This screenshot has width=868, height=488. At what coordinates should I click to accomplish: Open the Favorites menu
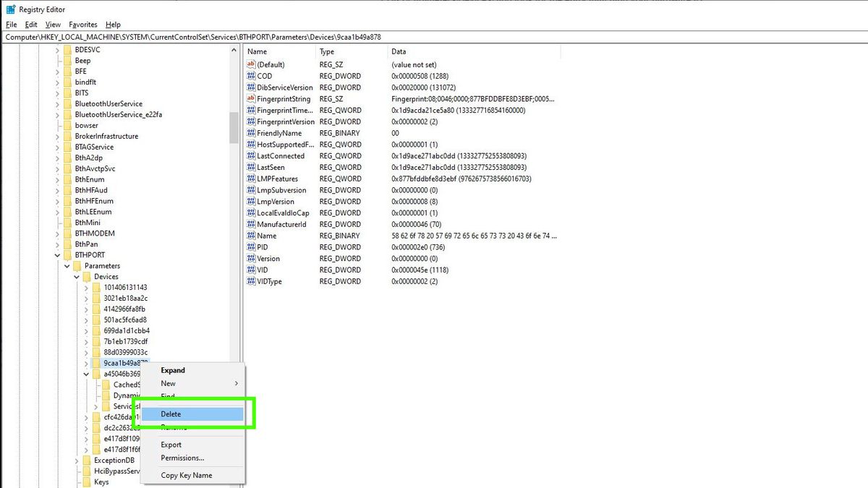pos(82,24)
